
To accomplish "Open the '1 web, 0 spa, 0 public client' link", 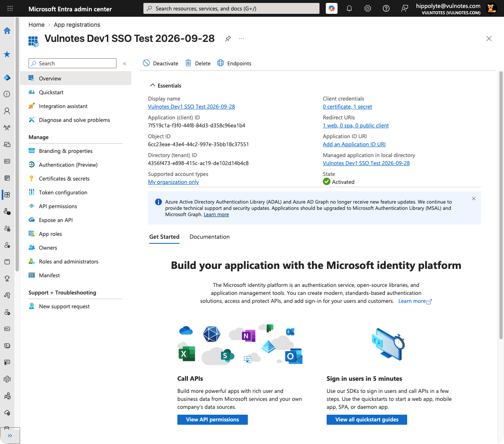I will (356, 125).
